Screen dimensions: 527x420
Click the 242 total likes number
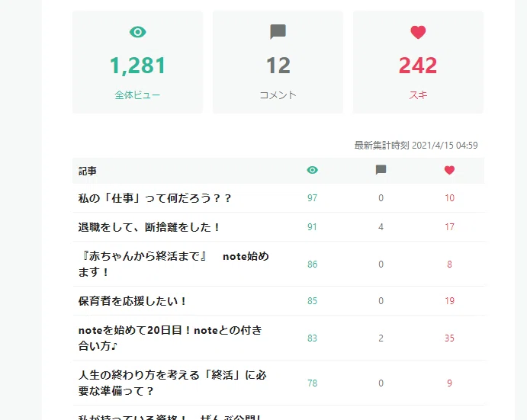coord(418,66)
